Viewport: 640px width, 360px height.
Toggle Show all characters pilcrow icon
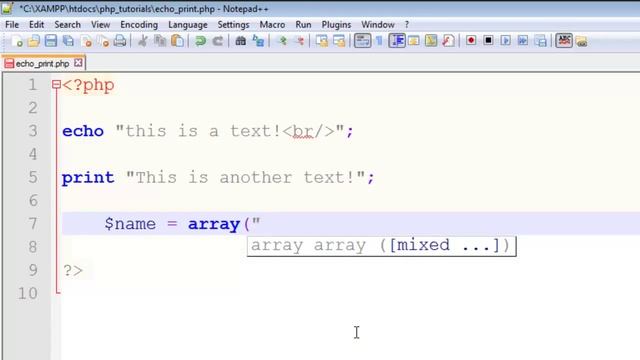[x=379, y=41]
